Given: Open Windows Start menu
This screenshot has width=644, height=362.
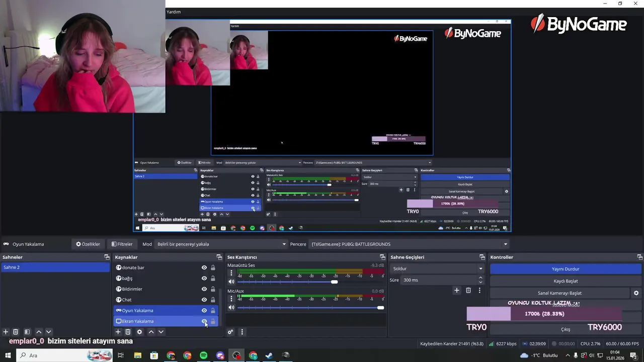Looking at the screenshot, I should pos(8,355).
